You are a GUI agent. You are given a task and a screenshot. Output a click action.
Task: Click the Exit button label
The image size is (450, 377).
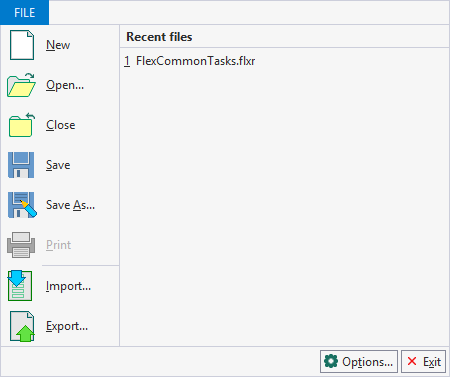click(x=432, y=362)
